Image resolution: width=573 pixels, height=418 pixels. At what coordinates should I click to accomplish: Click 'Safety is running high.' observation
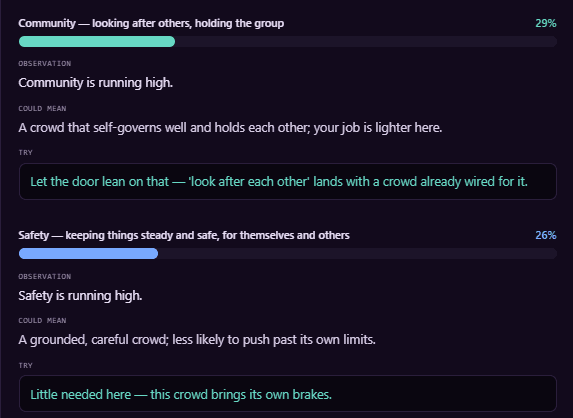(80, 295)
